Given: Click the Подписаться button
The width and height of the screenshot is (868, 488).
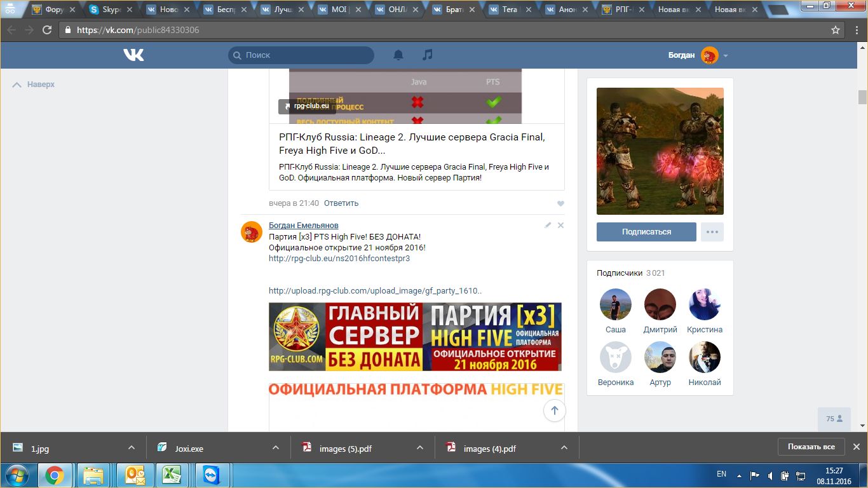Looking at the screenshot, I should tap(646, 232).
